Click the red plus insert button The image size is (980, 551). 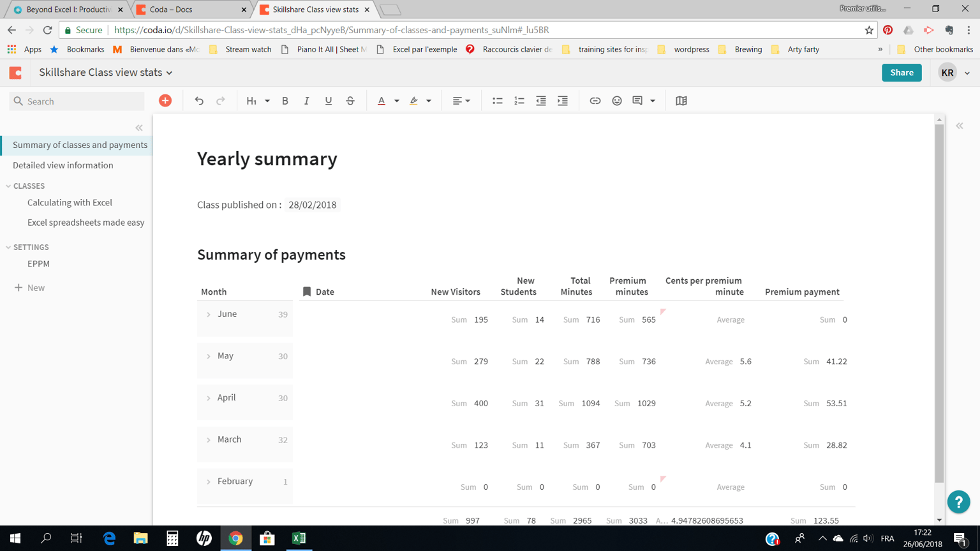tap(165, 101)
